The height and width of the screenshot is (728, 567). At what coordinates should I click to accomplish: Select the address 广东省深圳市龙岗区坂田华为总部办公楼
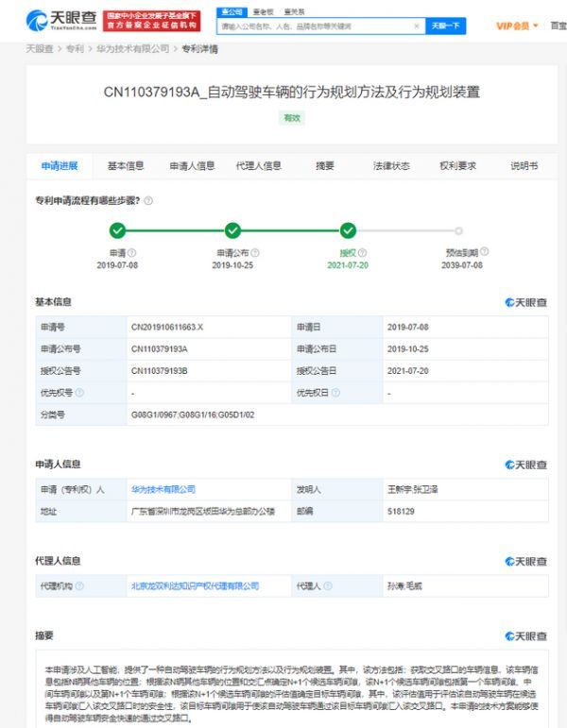[x=203, y=511]
